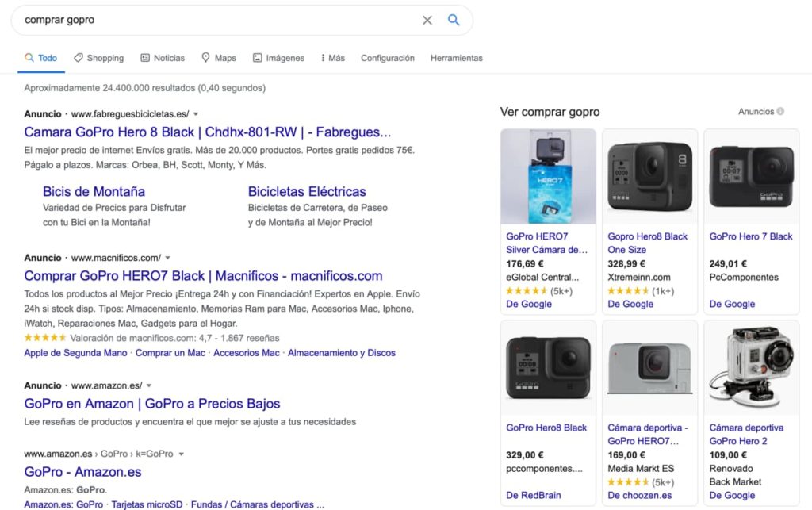Click inside the search input field
812x510 pixels.
tap(198, 20)
